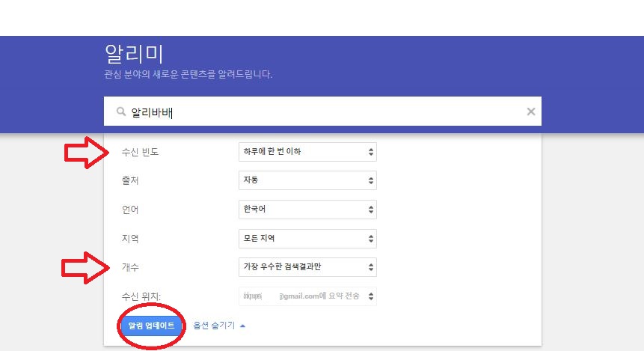The height and width of the screenshot is (351, 644).
Task: Click the subtitle 관심 분야의 새로운 콘텐츠를 알려드립니다
Action: click(x=188, y=74)
